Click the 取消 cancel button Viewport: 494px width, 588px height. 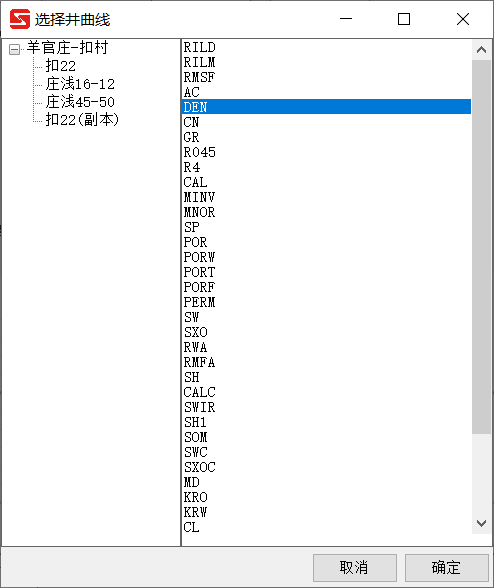click(354, 568)
